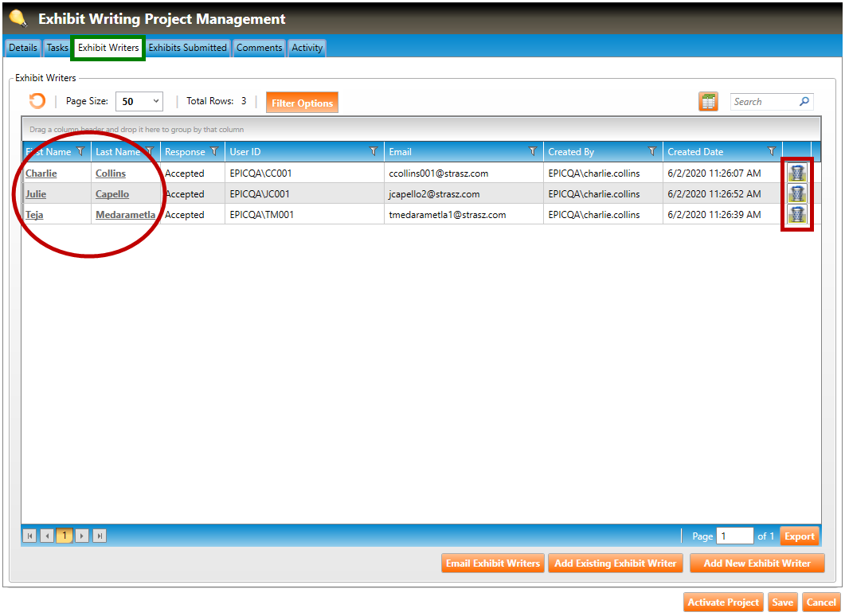Delete Charlie Collins row with trash icon
This screenshot has height=616, width=845.
pos(796,173)
